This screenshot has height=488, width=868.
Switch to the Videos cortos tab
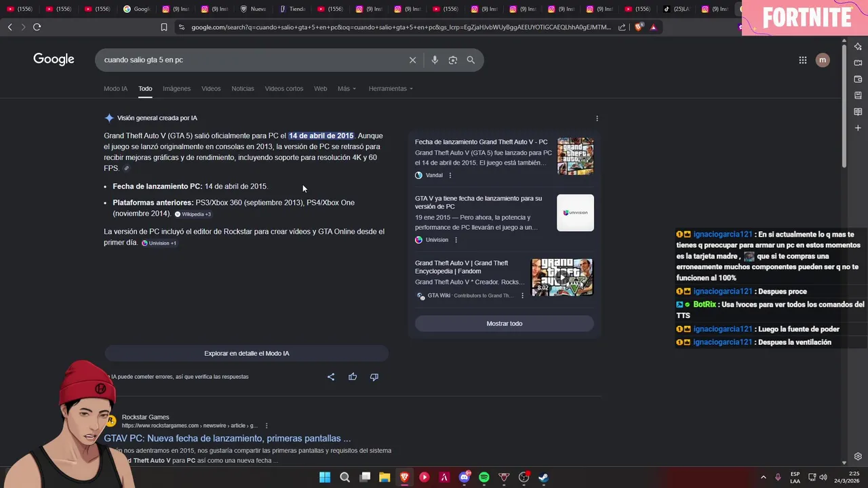[x=284, y=89]
